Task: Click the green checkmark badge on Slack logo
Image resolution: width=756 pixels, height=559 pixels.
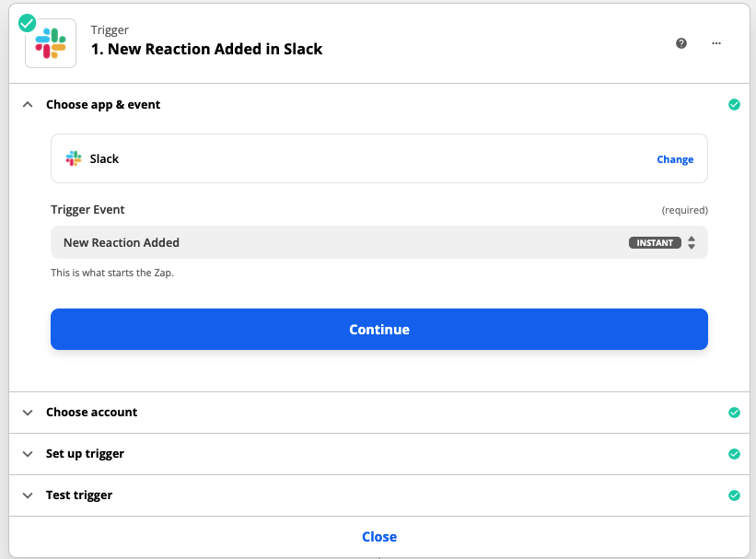Action: [x=28, y=23]
